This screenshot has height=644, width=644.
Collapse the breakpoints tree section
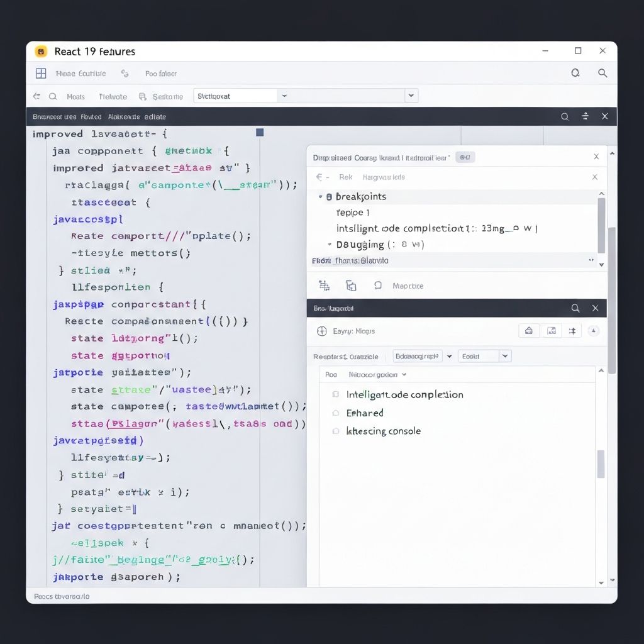[320, 197]
